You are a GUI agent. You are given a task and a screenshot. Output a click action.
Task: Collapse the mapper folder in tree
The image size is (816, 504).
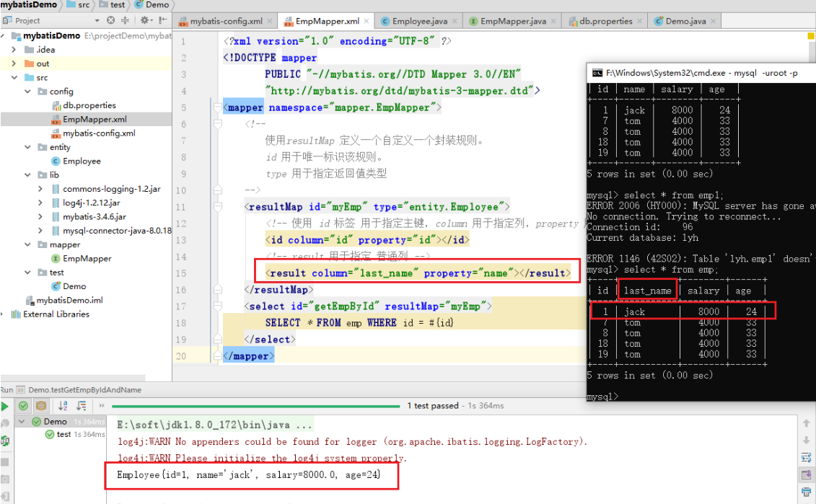click(27, 244)
